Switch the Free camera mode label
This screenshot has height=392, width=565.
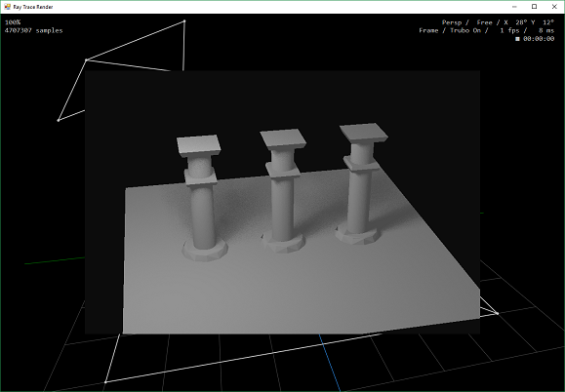[x=485, y=22]
